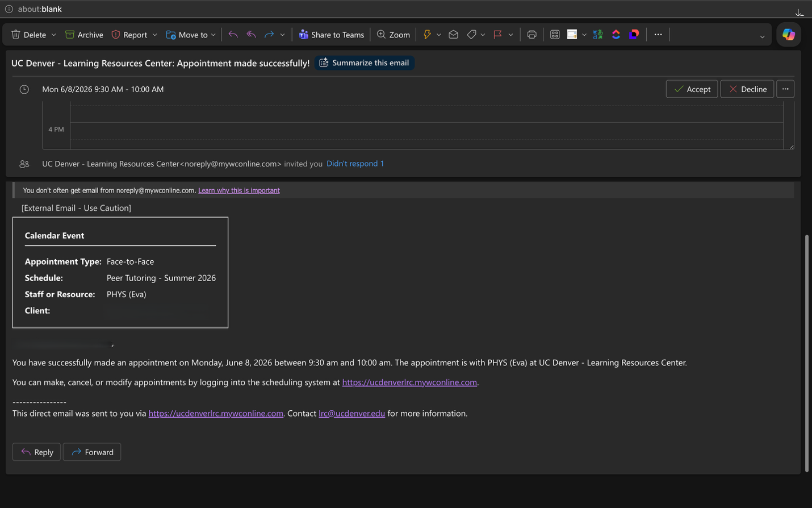Mark email read/unread with envelope icon

point(453,35)
